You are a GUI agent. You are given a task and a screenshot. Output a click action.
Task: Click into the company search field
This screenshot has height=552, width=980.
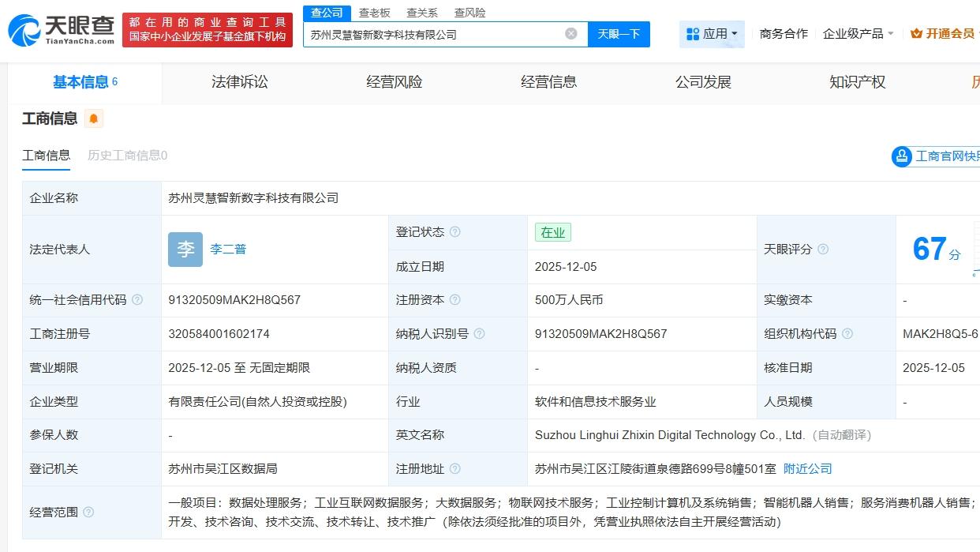click(434, 34)
